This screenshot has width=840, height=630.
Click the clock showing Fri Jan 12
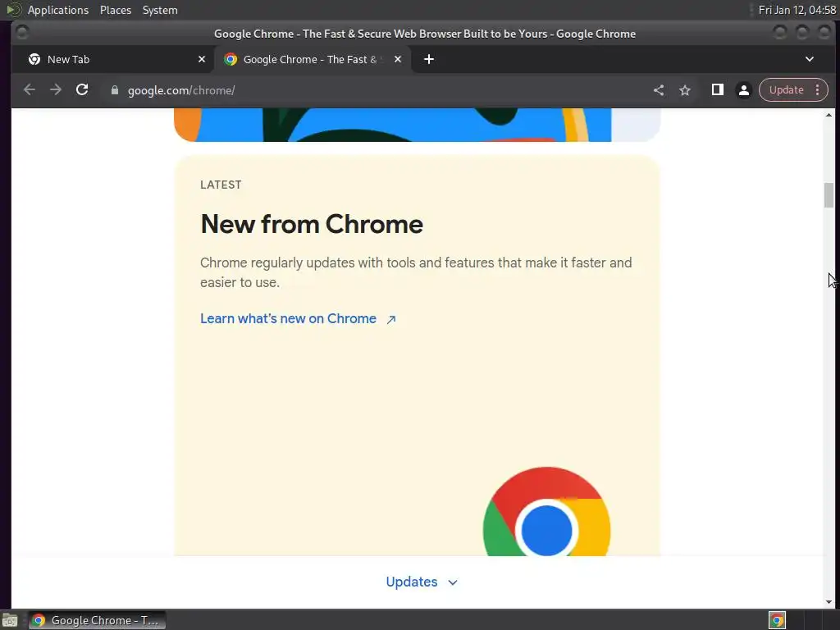(x=797, y=10)
